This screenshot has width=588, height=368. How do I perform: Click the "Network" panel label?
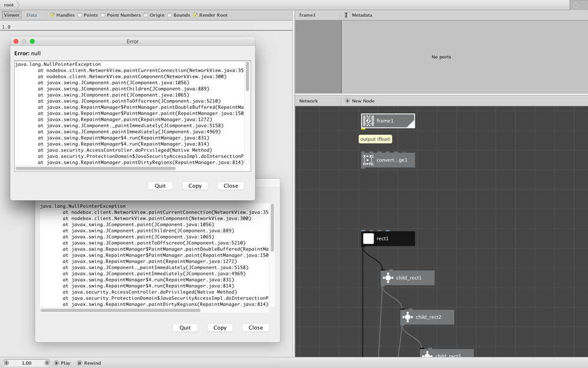(308, 101)
